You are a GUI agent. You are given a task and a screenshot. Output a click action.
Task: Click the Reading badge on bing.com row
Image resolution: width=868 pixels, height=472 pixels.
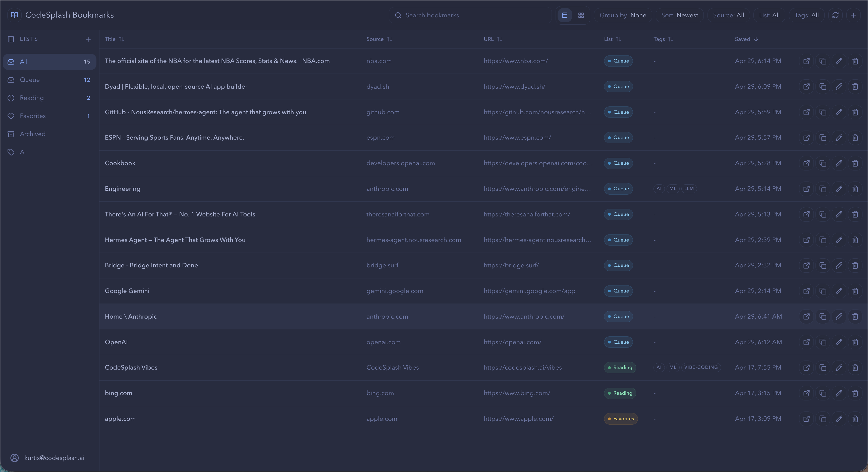coord(620,393)
